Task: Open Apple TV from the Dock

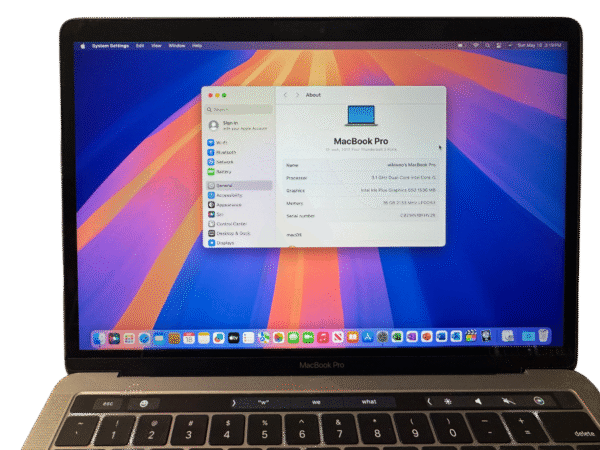Action: coord(234,338)
